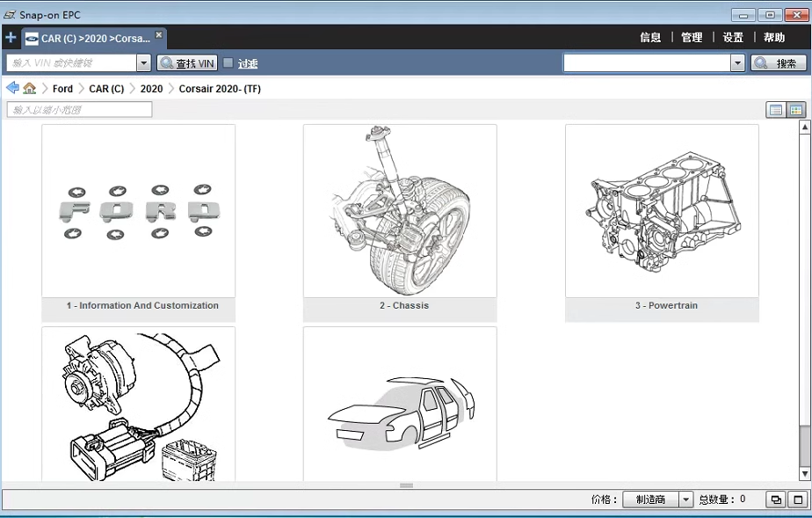
Task: Open the car body panels thumbnail
Action: coord(400,404)
